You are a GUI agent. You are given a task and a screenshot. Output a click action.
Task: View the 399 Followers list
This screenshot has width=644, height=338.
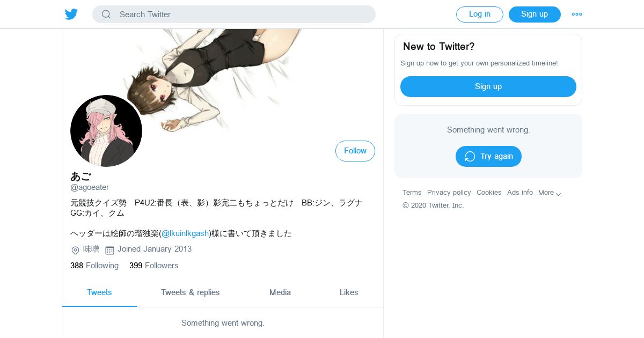pos(153,266)
